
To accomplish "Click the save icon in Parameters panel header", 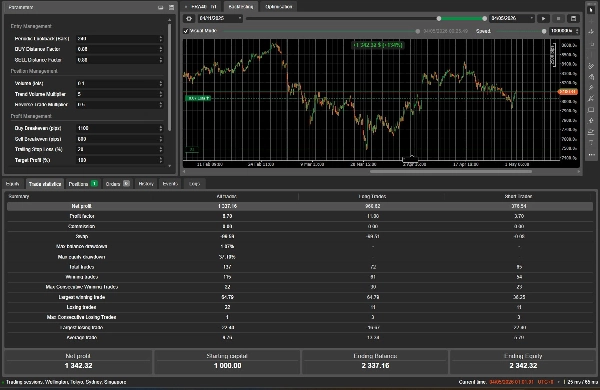I will (x=171, y=7).
